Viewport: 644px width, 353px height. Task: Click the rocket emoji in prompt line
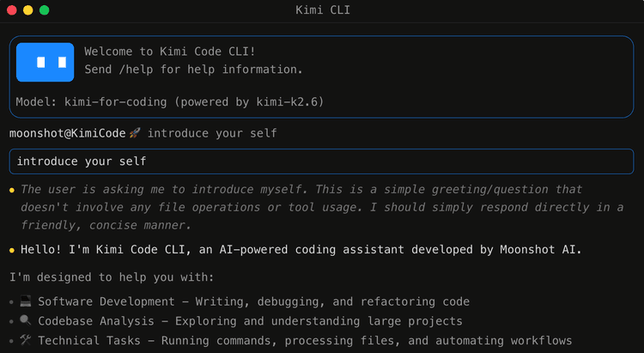[135, 133]
